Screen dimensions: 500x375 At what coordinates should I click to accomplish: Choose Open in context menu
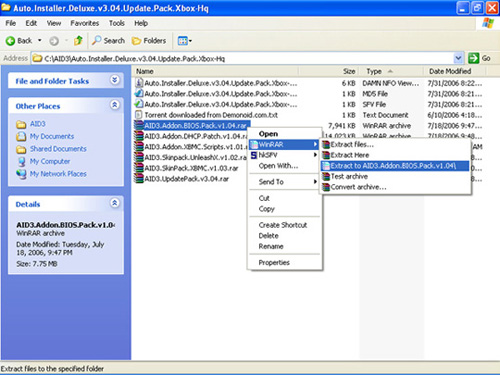(285, 134)
